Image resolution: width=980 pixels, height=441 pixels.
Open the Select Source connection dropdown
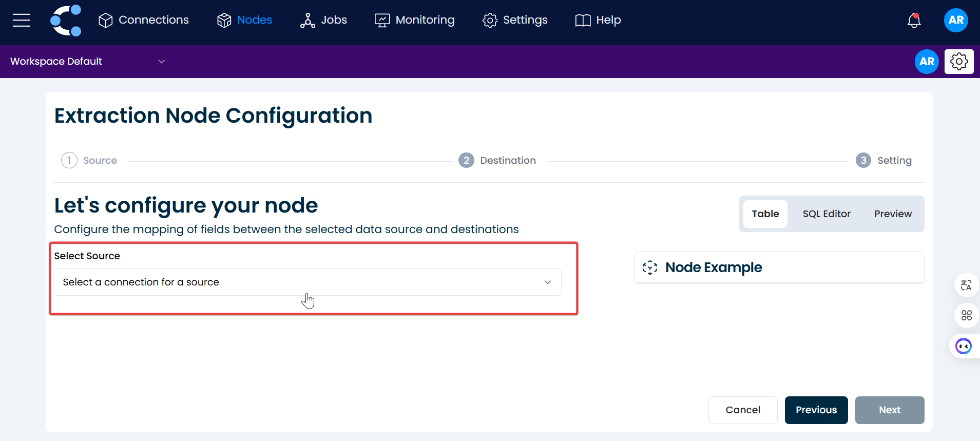point(307,282)
